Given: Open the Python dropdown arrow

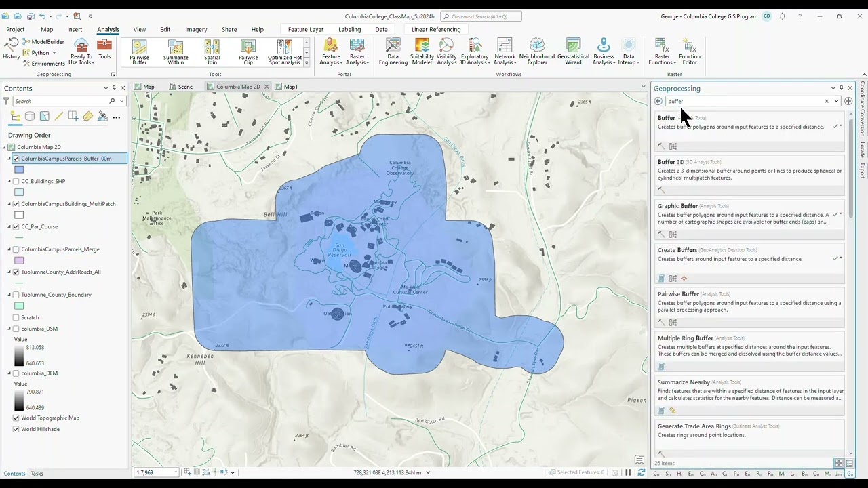Looking at the screenshot, I should (54, 53).
